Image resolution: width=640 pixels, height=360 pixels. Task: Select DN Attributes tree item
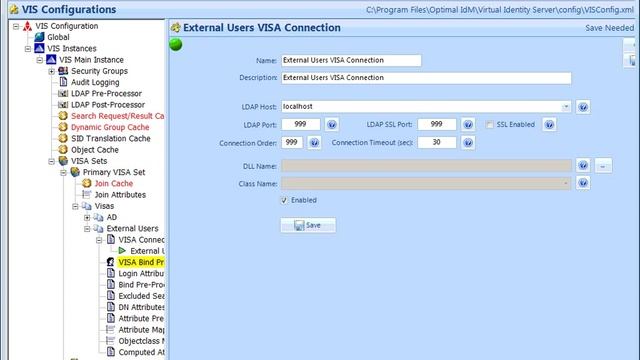(x=141, y=307)
